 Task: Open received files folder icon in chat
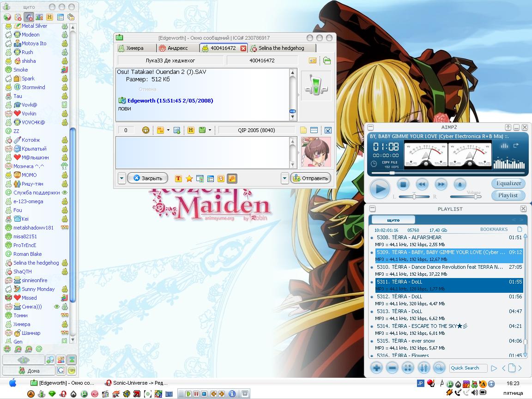pos(327,60)
